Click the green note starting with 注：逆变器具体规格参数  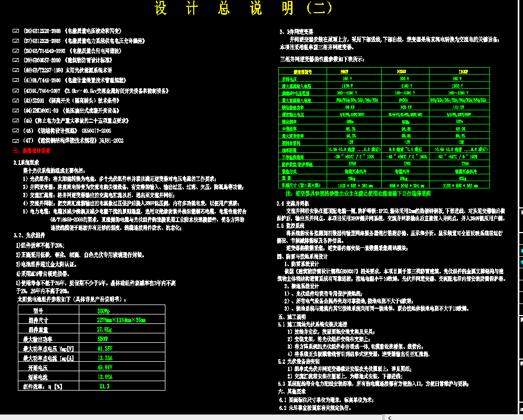click(x=358, y=194)
